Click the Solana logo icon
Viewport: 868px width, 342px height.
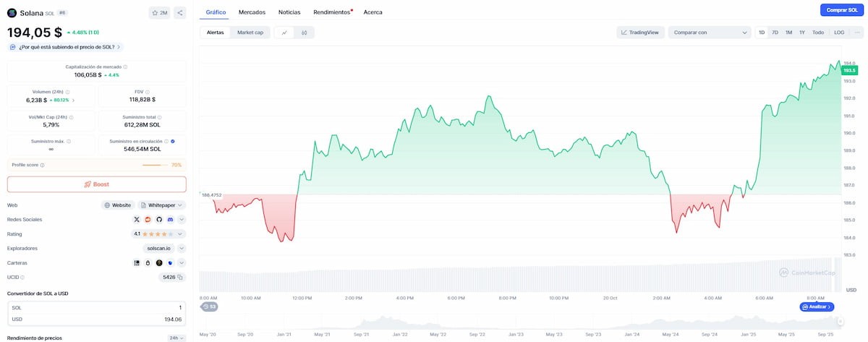pos(12,12)
